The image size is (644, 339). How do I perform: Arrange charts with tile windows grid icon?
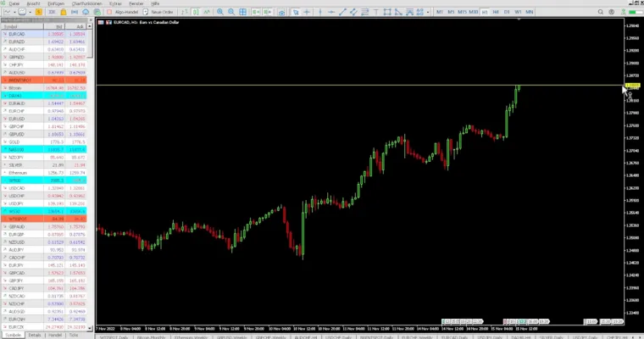click(242, 12)
